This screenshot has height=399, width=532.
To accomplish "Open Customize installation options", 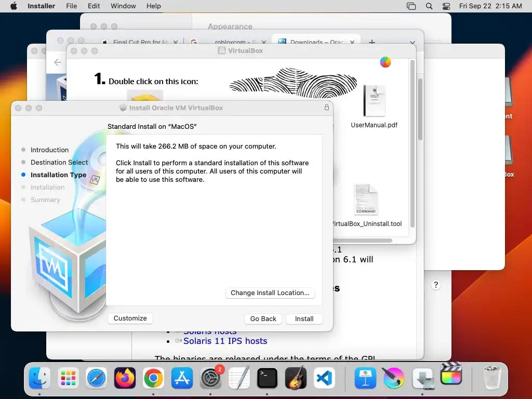I will (130, 318).
